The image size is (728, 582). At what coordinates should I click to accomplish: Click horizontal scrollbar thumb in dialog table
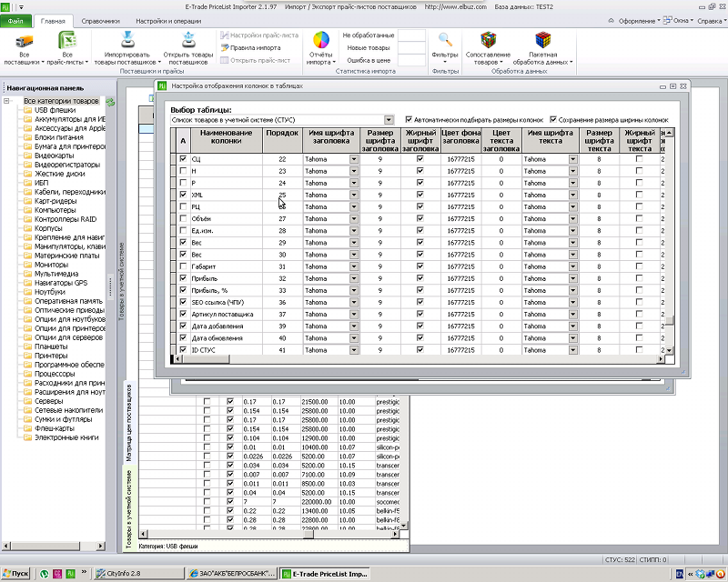[x=205, y=359]
